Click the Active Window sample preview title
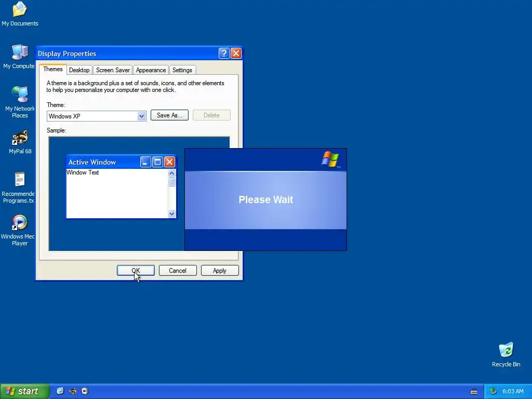The image size is (532, 399). (92, 162)
